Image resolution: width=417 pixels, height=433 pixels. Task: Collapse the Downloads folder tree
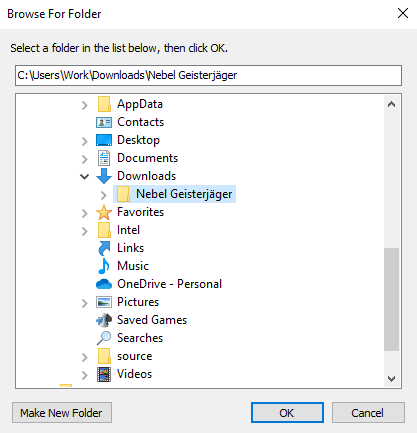85,176
